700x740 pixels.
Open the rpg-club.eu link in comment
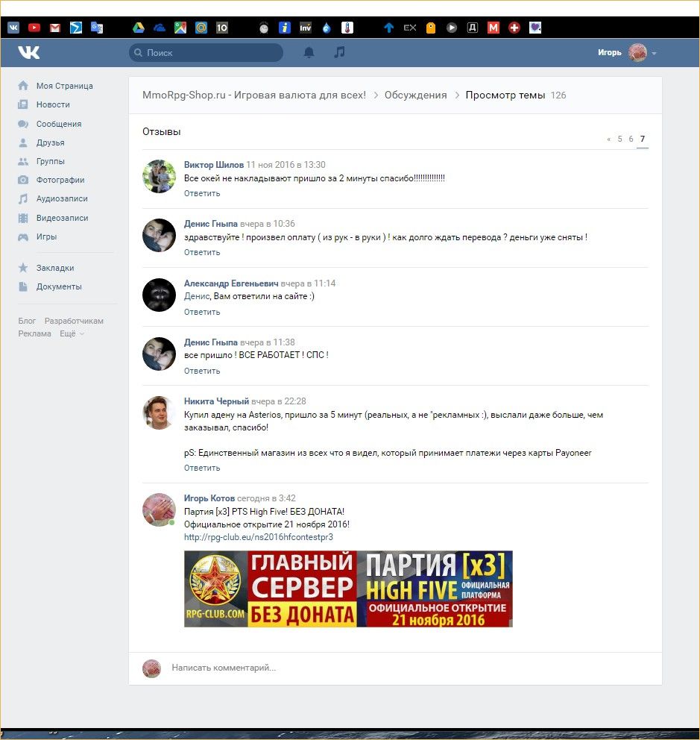pyautogui.click(x=258, y=536)
